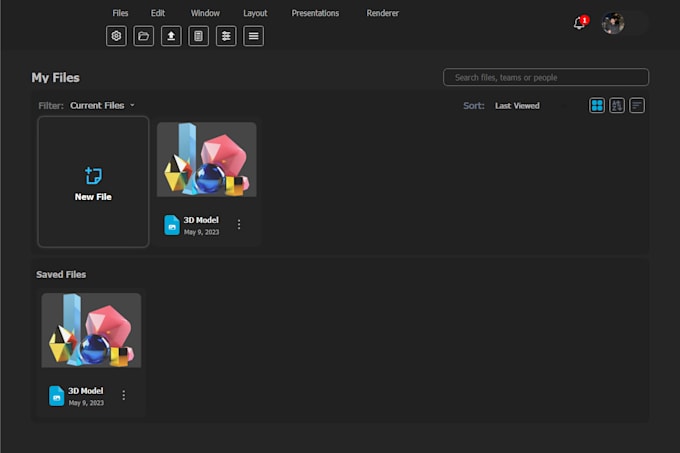Click the document page toolbar icon
This screenshot has height=453, width=680.
click(x=199, y=36)
